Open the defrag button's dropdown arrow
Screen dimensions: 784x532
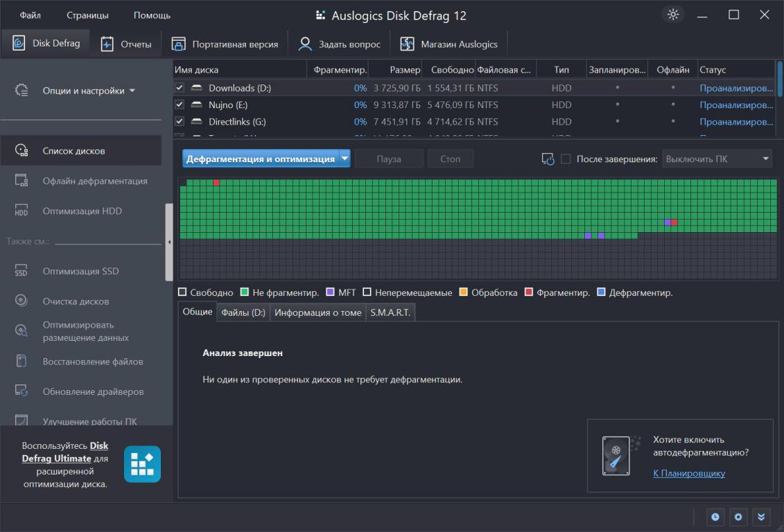tap(345, 159)
